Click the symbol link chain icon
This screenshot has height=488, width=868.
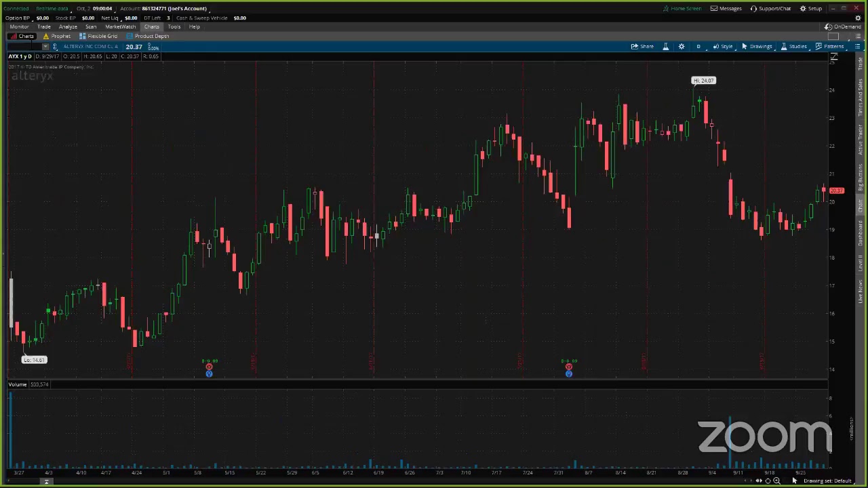click(x=55, y=47)
